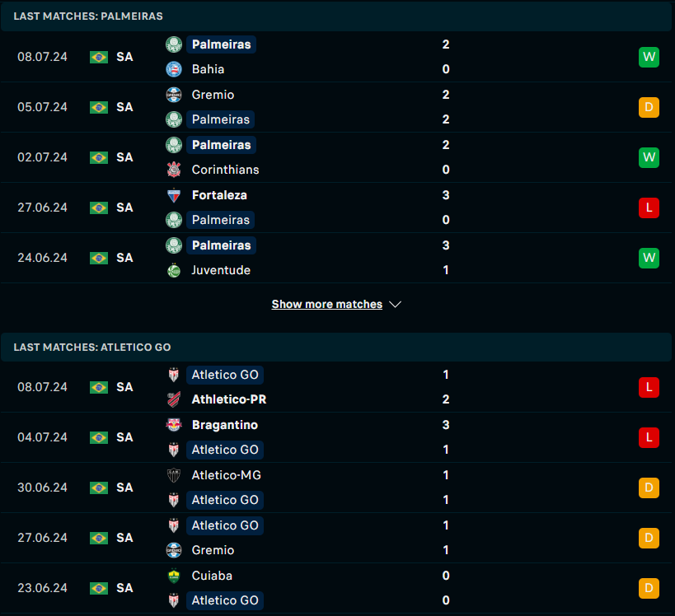Click Brazil flag in 02.07.24 Palmeiras row

(x=99, y=157)
